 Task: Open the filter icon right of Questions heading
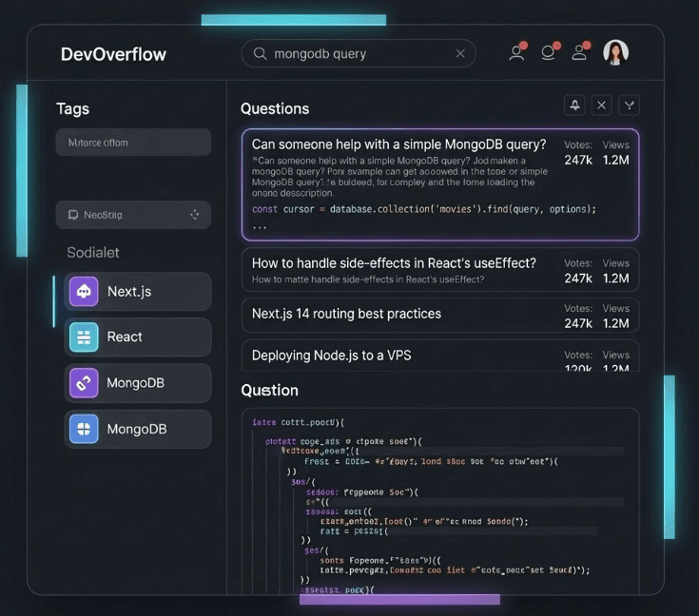tap(629, 106)
